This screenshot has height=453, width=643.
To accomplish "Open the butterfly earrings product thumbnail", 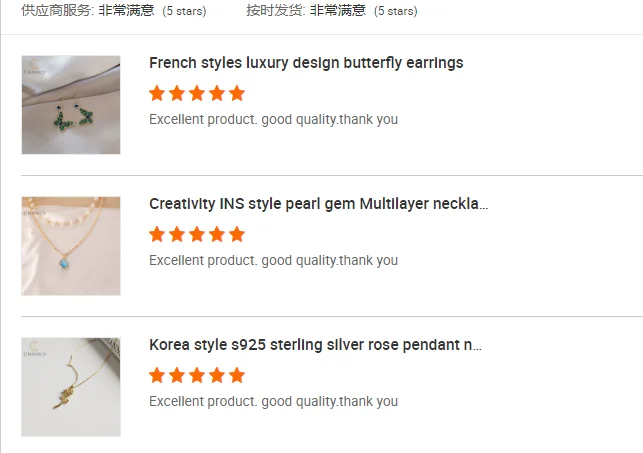I will [x=71, y=105].
